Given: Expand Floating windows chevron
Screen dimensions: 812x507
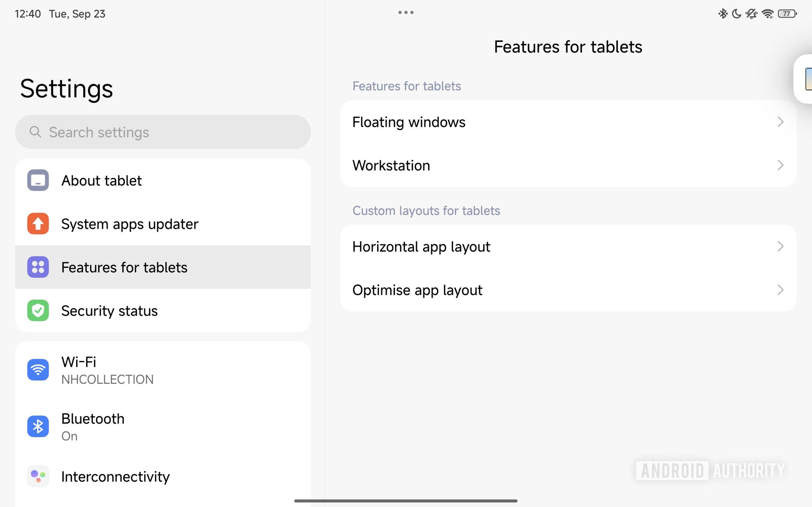Looking at the screenshot, I should coord(780,122).
